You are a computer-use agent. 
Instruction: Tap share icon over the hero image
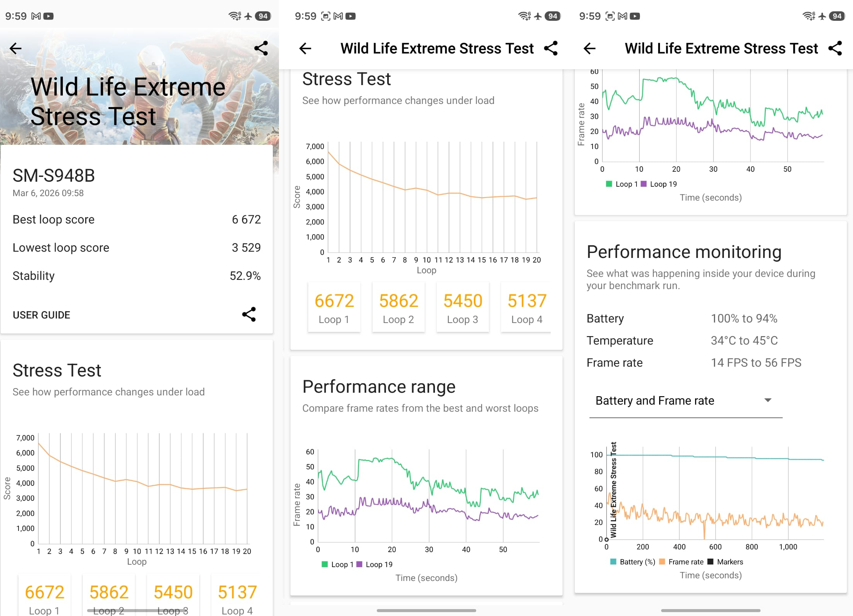(261, 49)
